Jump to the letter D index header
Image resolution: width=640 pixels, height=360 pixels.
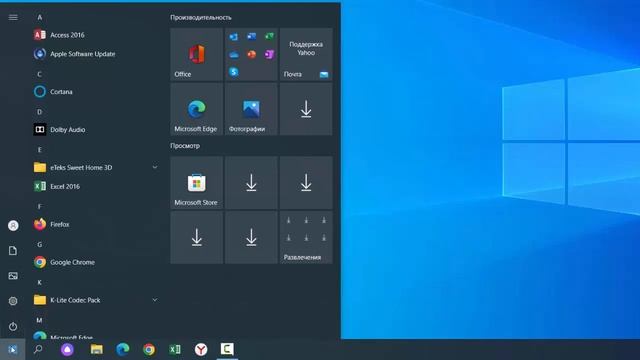[40, 112]
